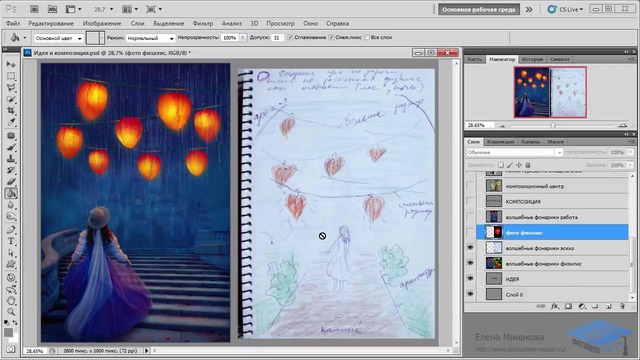Open the Основной цвет fill source dropdown
This screenshot has width=640, height=360.
tap(58, 38)
